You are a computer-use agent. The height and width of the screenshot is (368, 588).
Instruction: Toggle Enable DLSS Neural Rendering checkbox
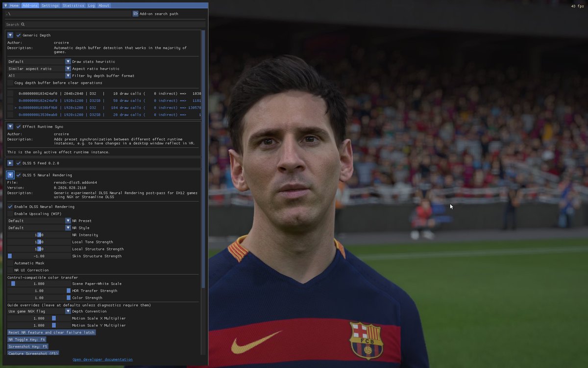(x=10, y=207)
